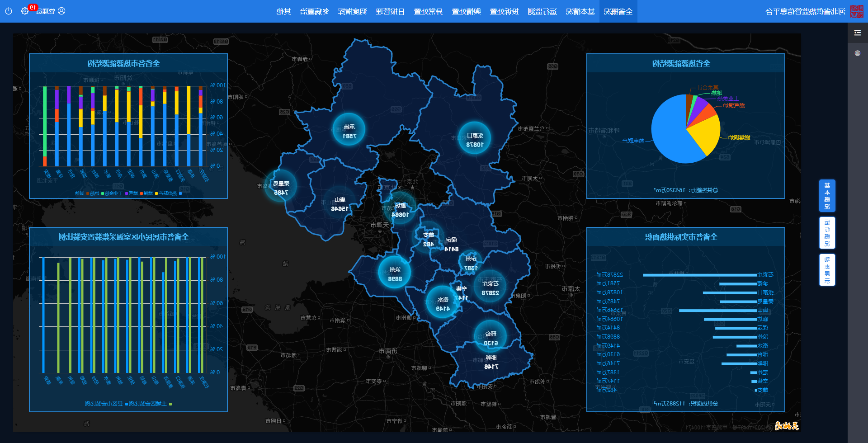868x443 pixels.
Task: Click the 秦皇岛 7485 map bubble
Action: click(x=281, y=186)
